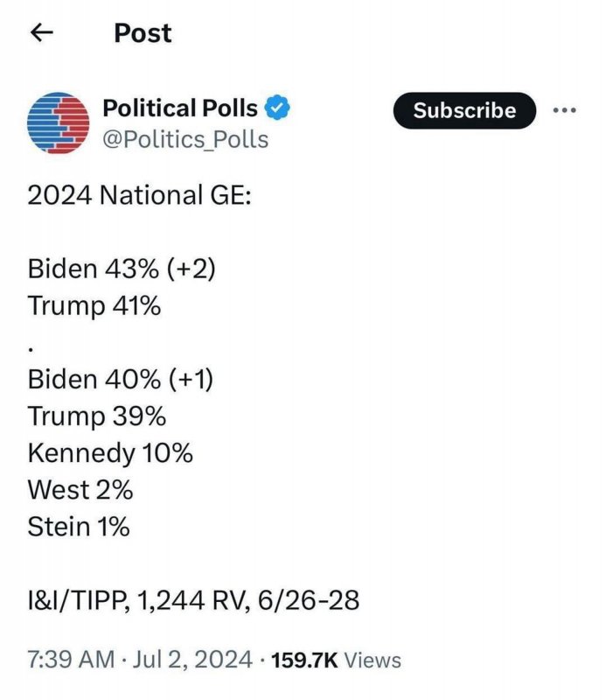Click the 'Biden 40% (+1)' line
This screenshot has width=606, height=700.
point(121,380)
